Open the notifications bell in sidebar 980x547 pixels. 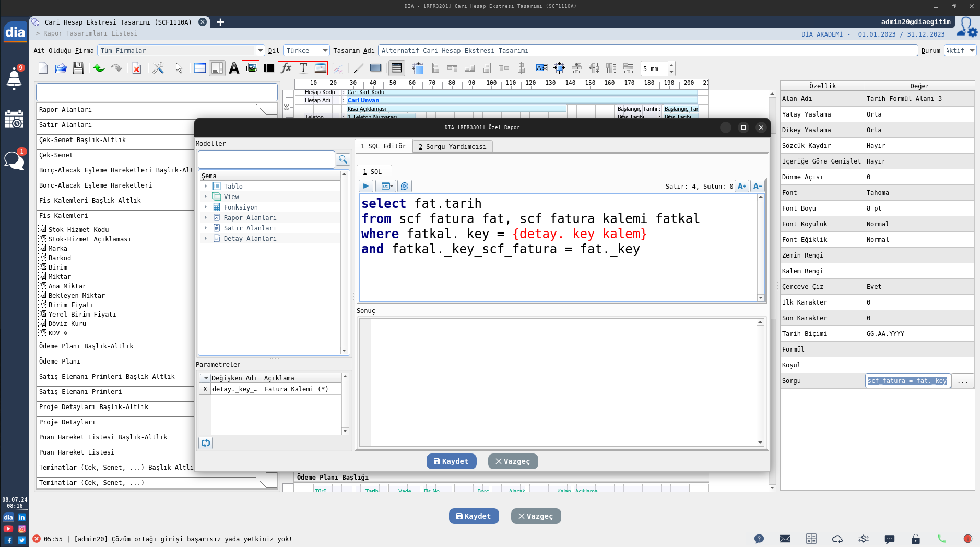coord(14,79)
